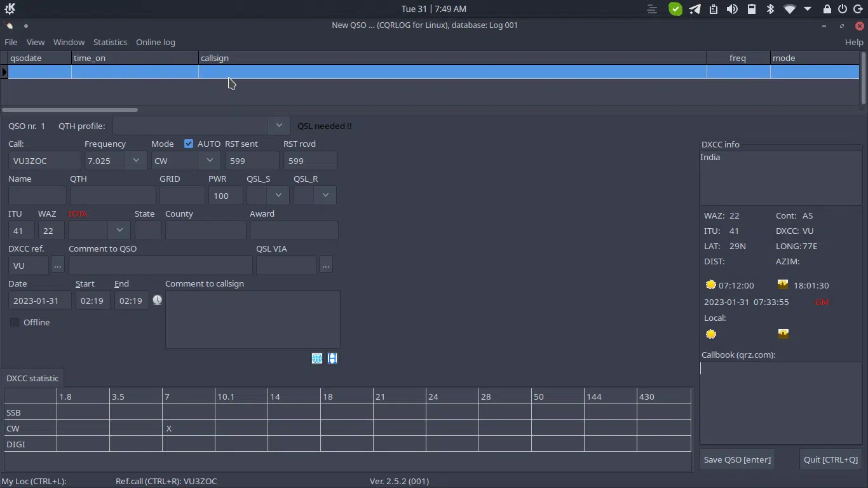This screenshot has height=488, width=868.
Task: Click the Award input field
Action: click(x=294, y=230)
